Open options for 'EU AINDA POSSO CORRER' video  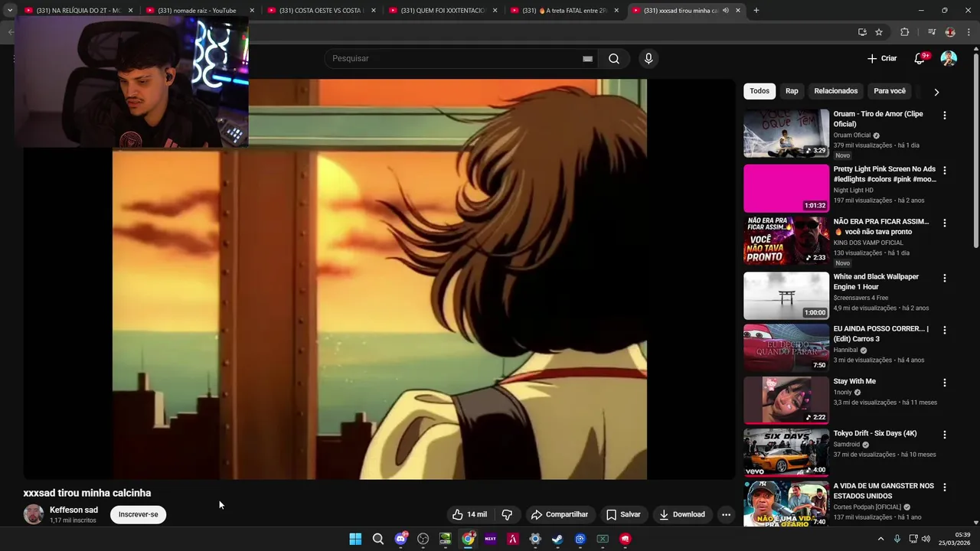click(x=944, y=331)
